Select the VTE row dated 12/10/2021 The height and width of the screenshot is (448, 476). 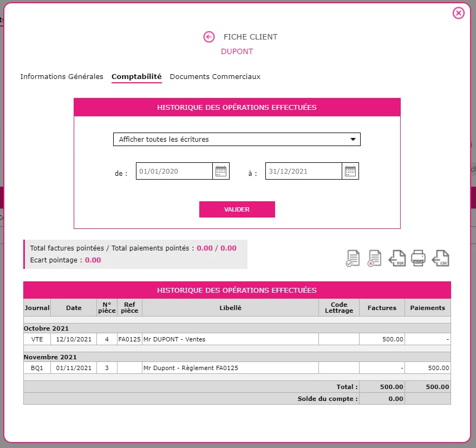(x=237, y=339)
